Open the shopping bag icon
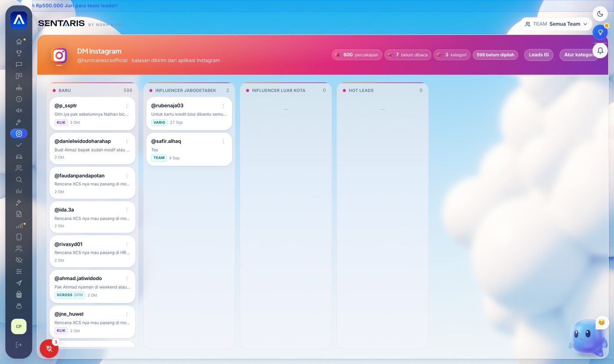614x364 pixels. click(19, 294)
